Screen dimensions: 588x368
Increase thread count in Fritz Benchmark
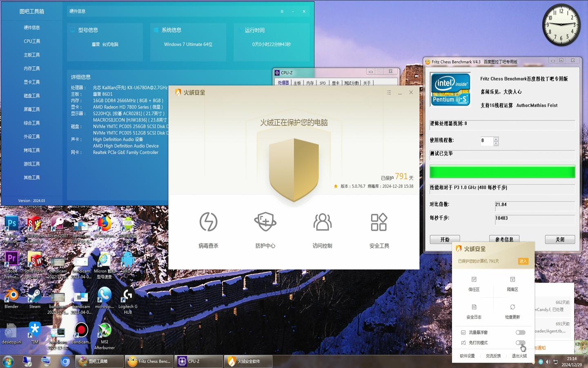496,139
